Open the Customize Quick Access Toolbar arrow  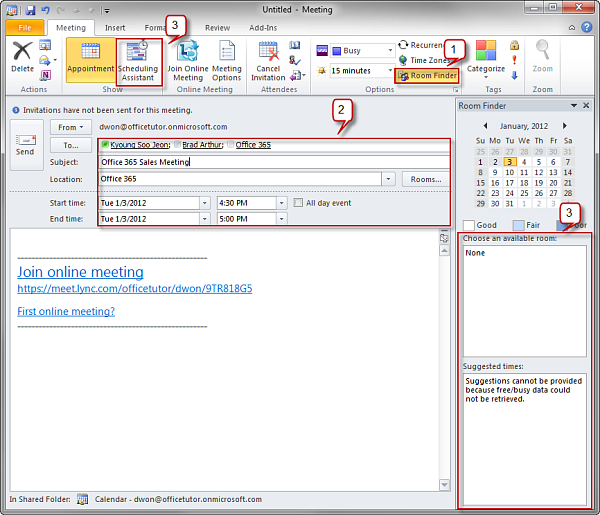click(x=107, y=11)
